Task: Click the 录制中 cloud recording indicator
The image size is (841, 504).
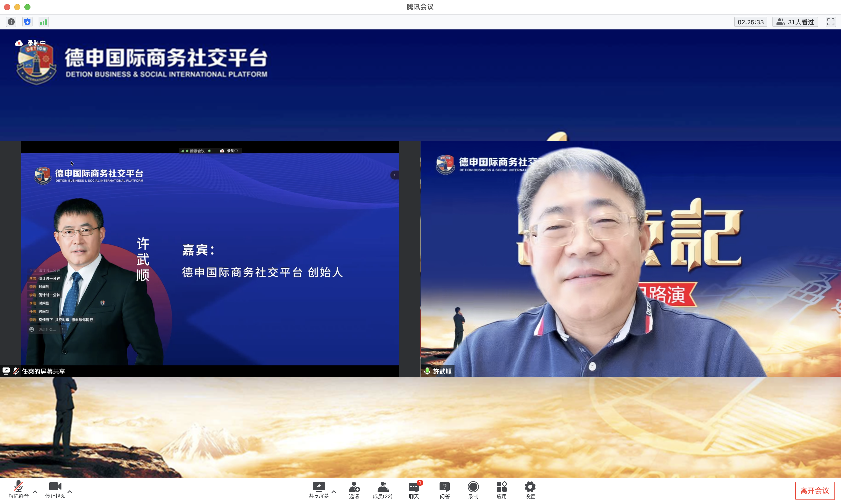Action: click(30, 43)
